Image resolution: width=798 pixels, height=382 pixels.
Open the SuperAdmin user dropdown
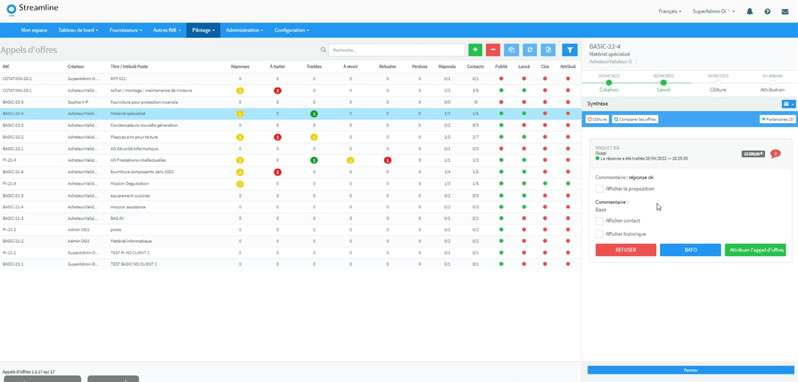point(714,11)
